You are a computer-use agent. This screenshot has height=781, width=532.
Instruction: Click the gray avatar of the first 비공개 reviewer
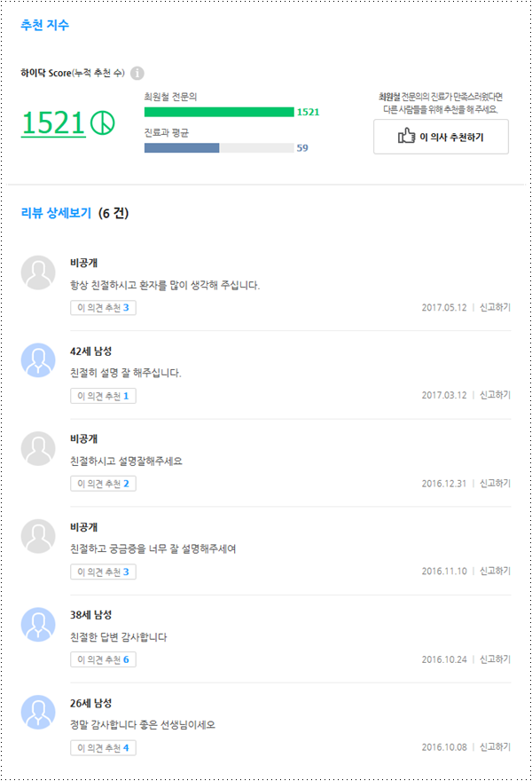tap(38, 272)
